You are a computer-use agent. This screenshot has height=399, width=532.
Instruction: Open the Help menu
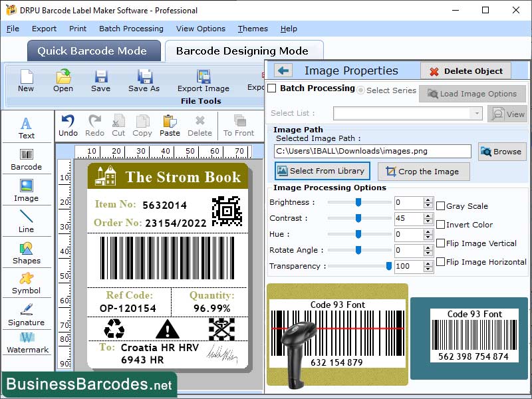coord(289,29)
